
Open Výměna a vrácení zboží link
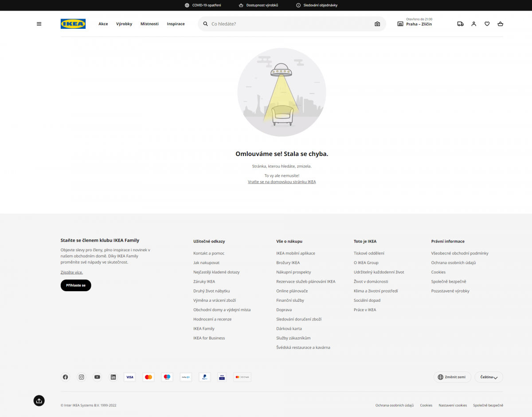(x=215, y=300)
